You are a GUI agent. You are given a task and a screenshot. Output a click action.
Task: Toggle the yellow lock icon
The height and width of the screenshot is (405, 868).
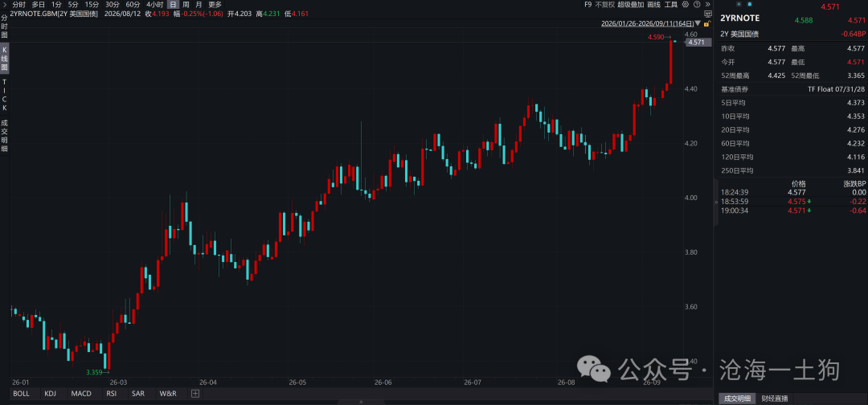(x=707, y=24)
